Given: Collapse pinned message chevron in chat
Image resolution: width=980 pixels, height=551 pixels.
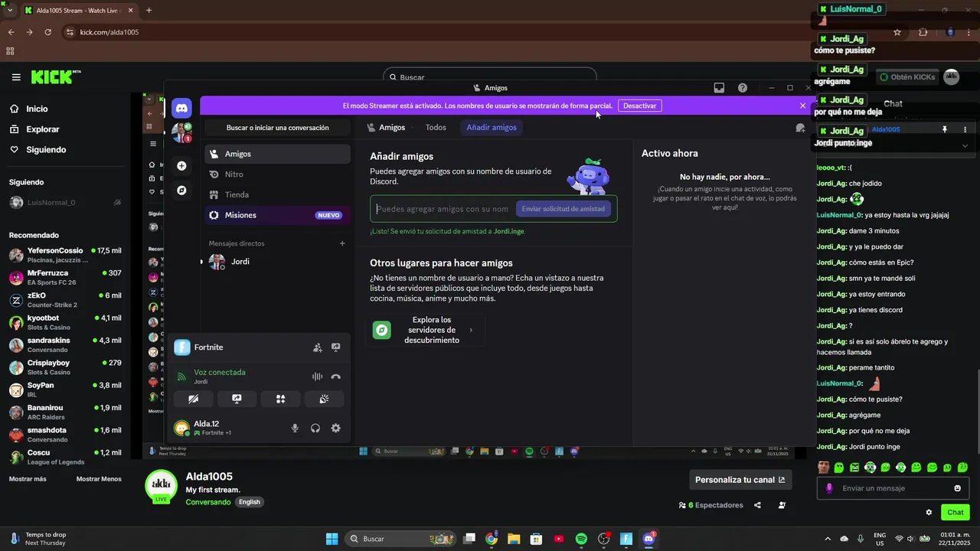Looking at the screenshot, I should (965, 146).
